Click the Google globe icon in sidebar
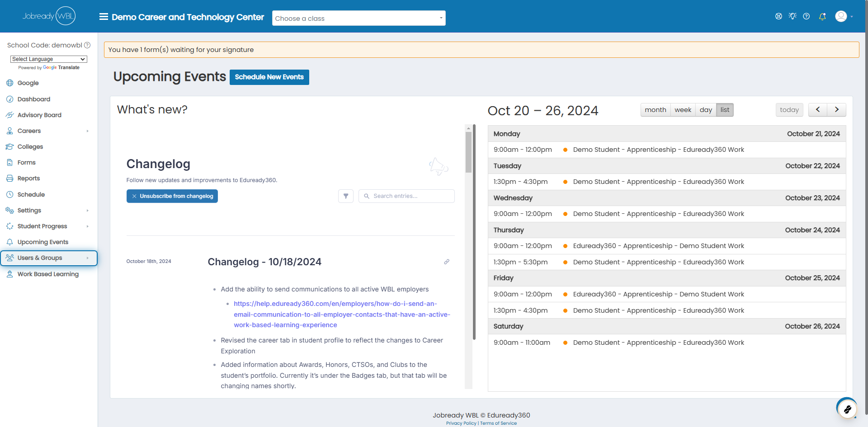The image size is (868, 427). pyautogui.click(x=9, y=83)
